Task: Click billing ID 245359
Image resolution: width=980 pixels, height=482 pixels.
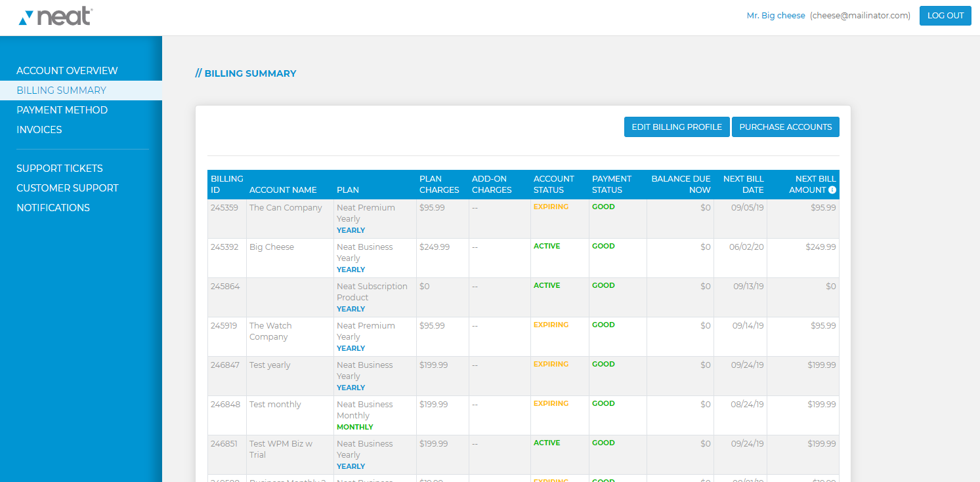Action: click(224, 208)
